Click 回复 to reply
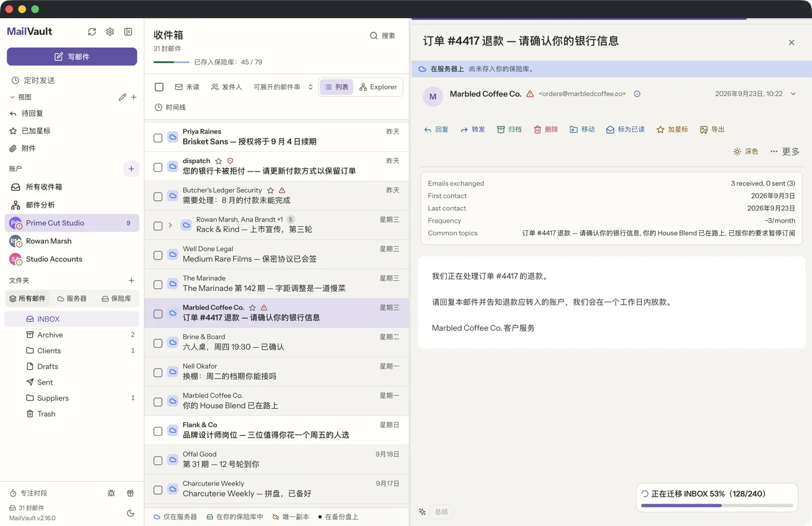Image resolution: width=812 pixels, height=526 pixels. coord(436,129)
